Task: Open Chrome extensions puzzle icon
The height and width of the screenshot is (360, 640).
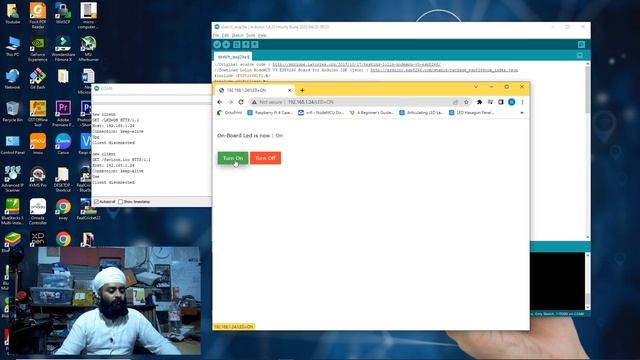Action: (480, 102)
